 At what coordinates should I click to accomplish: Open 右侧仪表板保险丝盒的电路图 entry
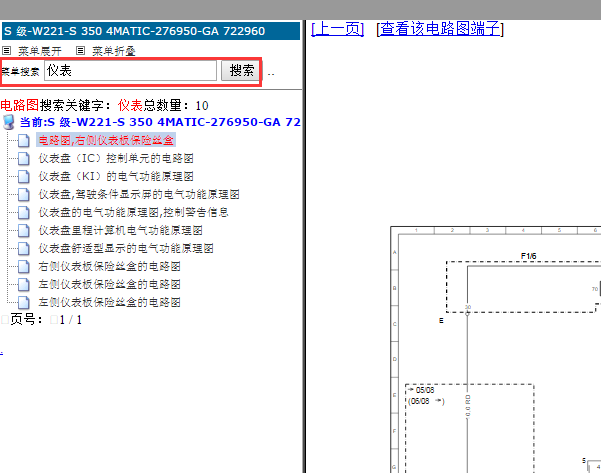[109, 266]
